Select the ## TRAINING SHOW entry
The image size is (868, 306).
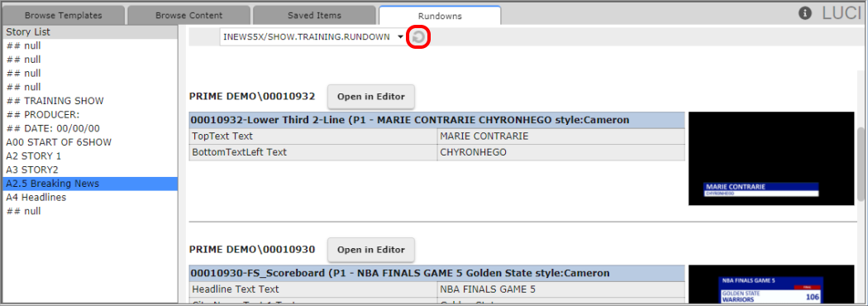tap(89, 101)
